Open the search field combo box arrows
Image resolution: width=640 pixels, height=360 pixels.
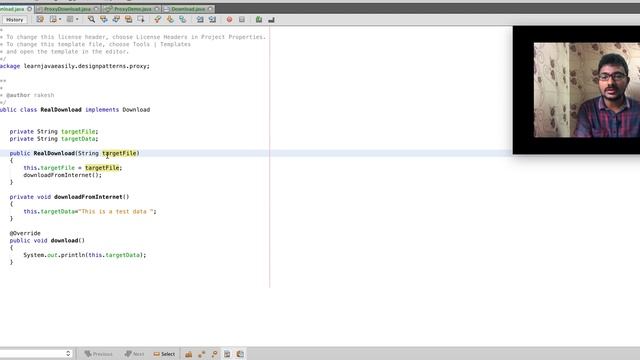[x=68, y=353]
